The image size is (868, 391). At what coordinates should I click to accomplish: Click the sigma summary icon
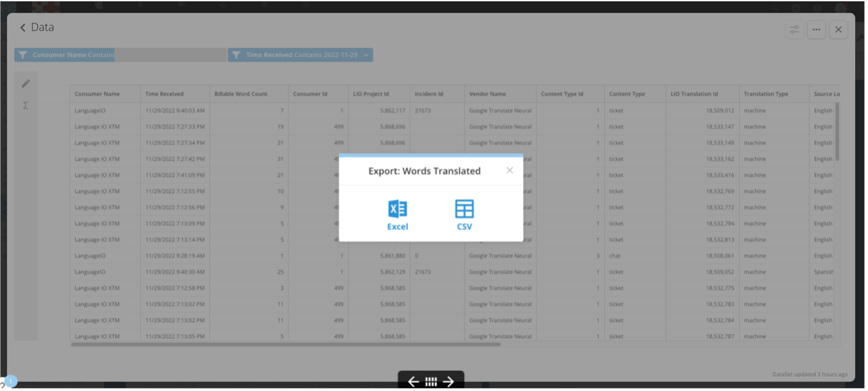coord(26,105)
